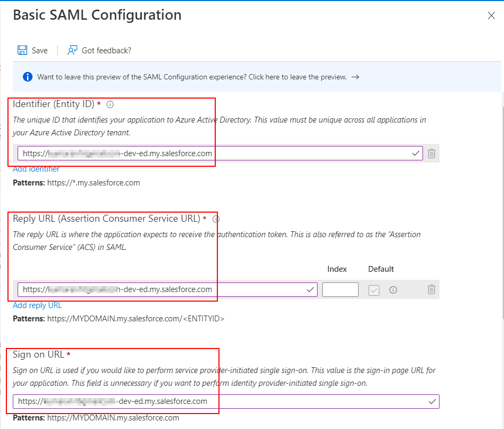This screenshot has width=504, height=429.
Task: Click the Save floppy disk icon
Action: 22,50
